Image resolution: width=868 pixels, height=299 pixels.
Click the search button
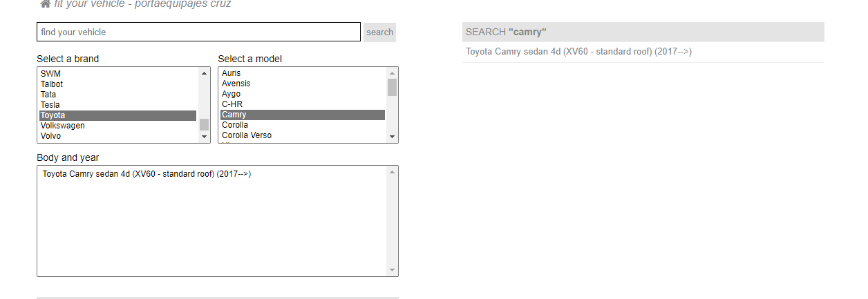pos(379,32)
